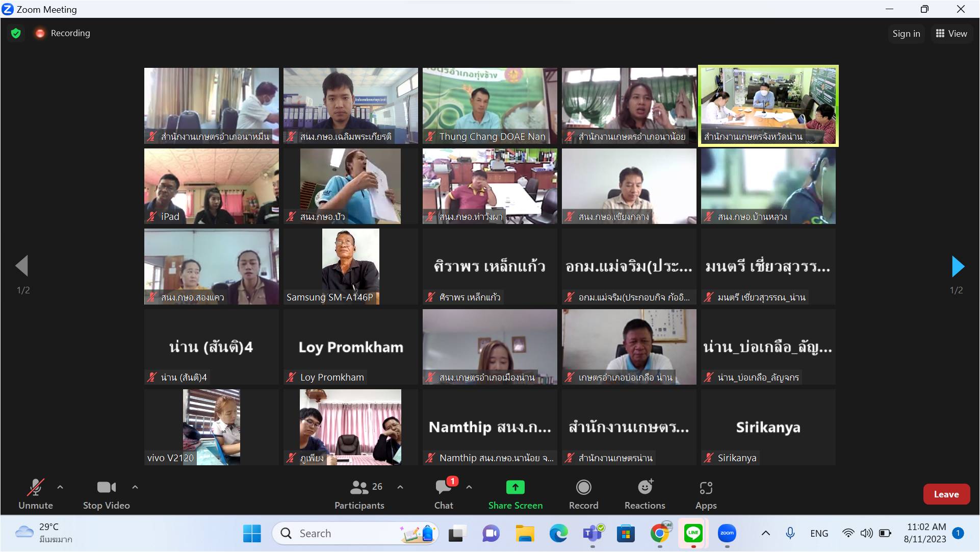Click the Sign in button
The width and height of the screenshot is (980, 552).
tap(906, 34)
